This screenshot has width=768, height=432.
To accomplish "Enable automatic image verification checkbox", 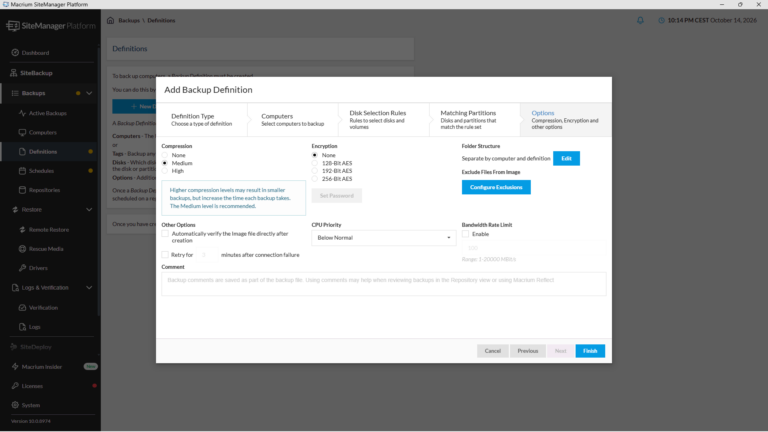I will click(x=165, y=234).
